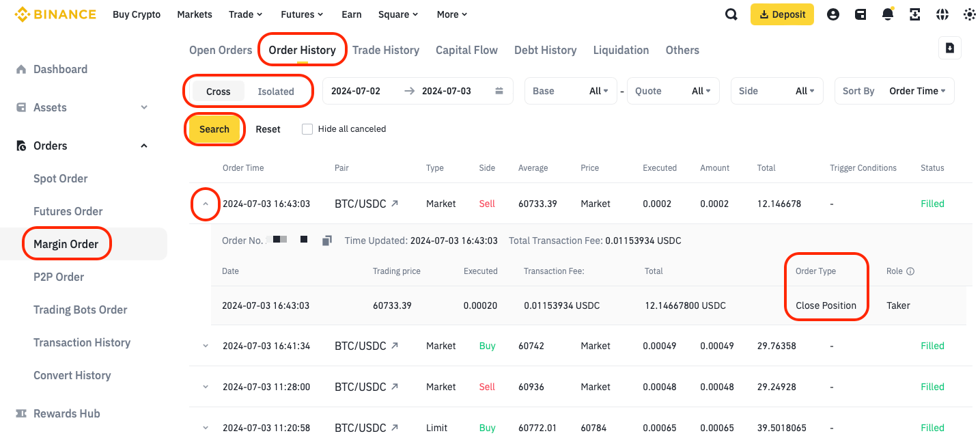Image resolution: width=980 pixels, height=438 pixels.
Task: Switch to the Trade History tab
Action: tap(386, 50)
